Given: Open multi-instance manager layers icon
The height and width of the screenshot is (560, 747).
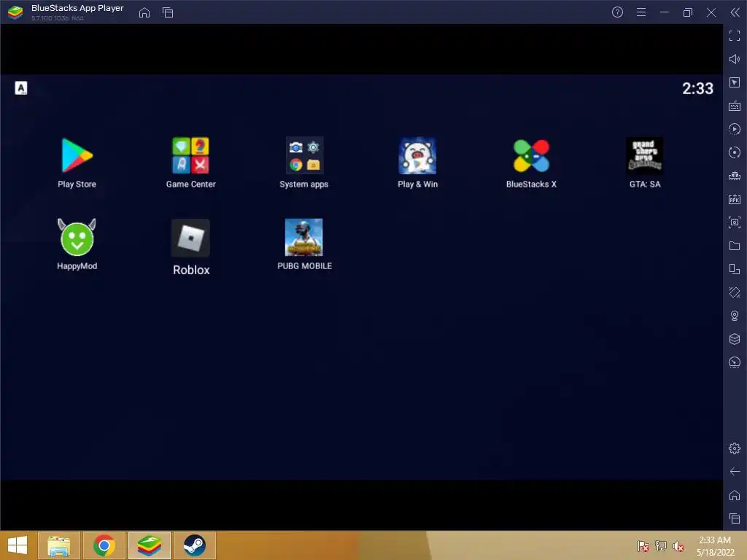Looking at the screenshot, I should coord(735,339).
